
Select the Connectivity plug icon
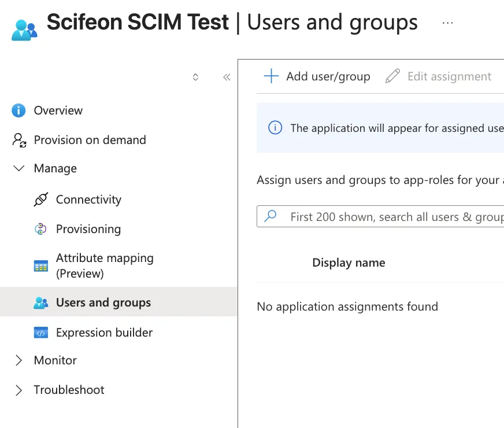pyautogui.click(x=40, y=199)
